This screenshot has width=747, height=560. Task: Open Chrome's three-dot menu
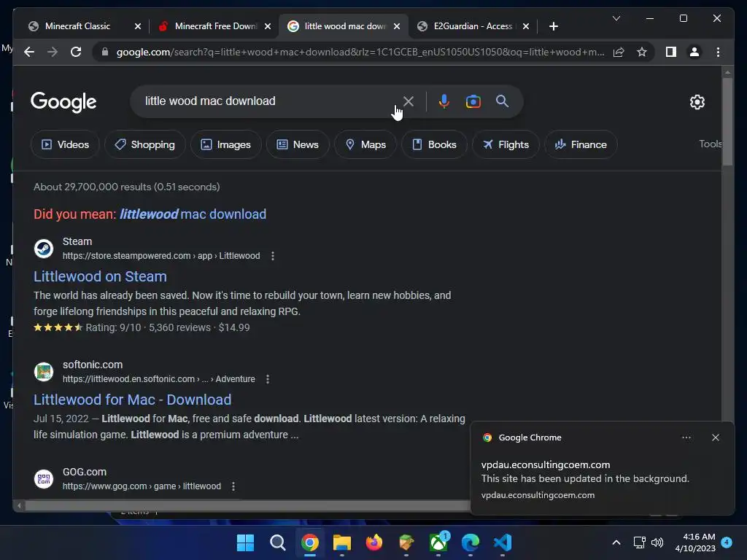click(718, 52)
